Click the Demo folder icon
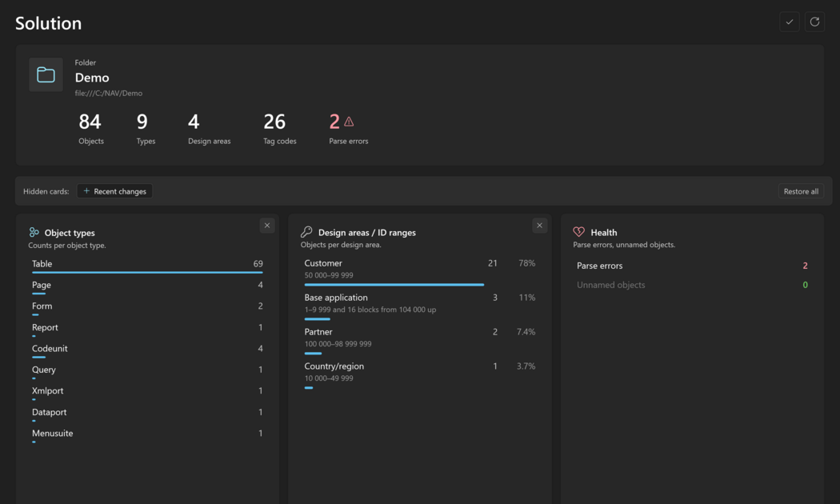840x504 pixels. [46, 74]
